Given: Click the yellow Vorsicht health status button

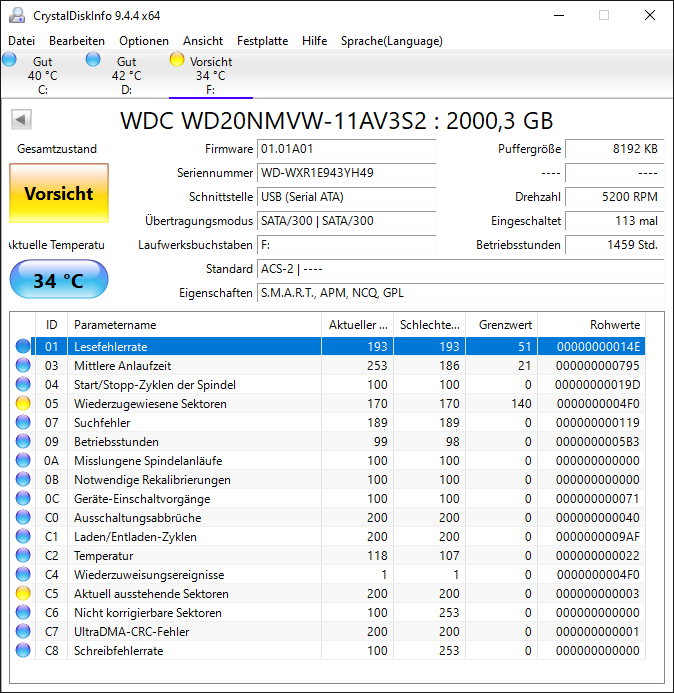Looking at the screenshot, I should 59,193.
